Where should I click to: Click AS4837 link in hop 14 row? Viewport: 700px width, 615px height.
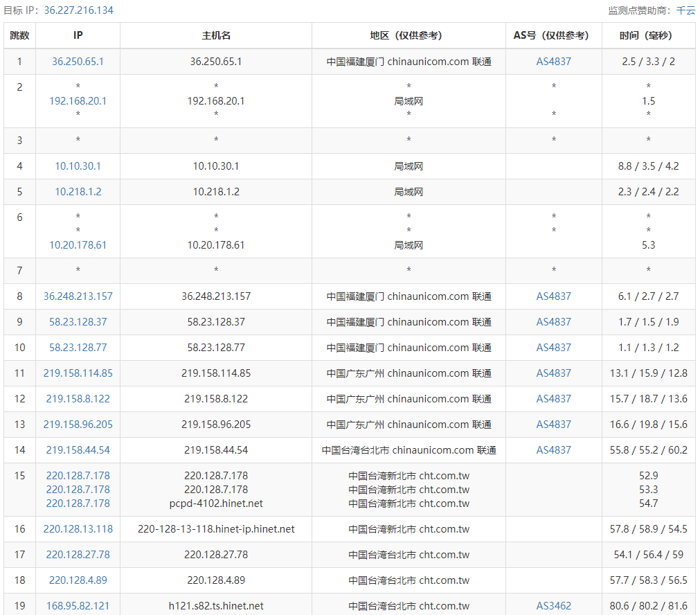[x=554, y=450]
